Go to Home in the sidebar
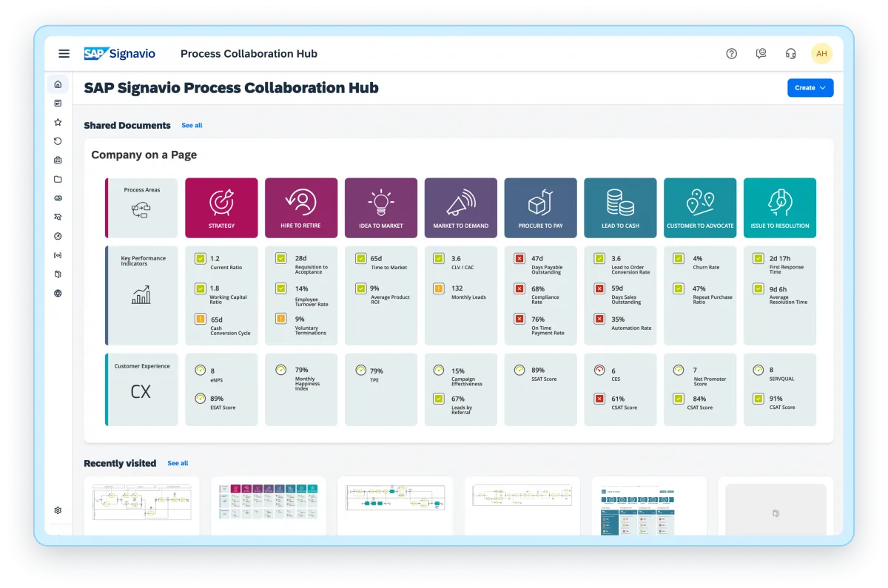 click(58, 84)
